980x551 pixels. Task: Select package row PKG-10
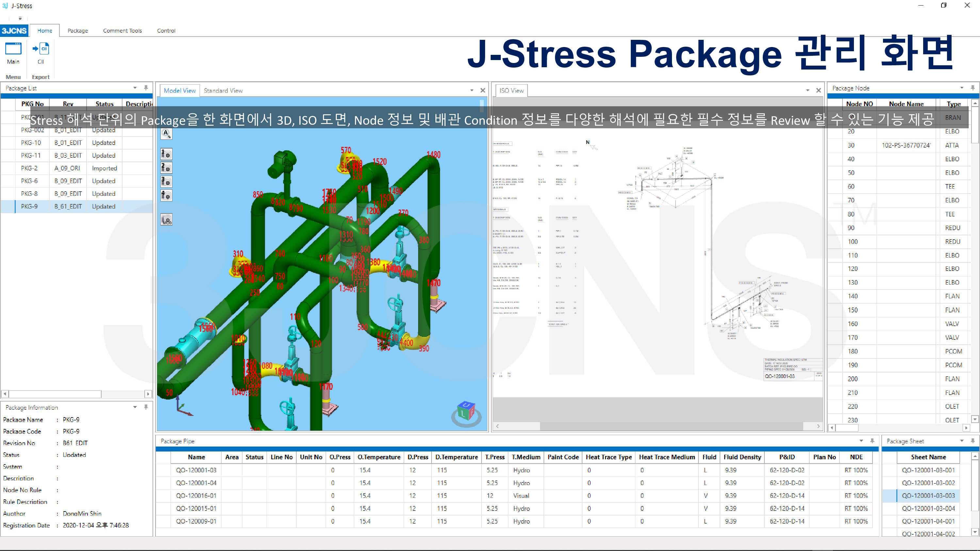(76, 143)
